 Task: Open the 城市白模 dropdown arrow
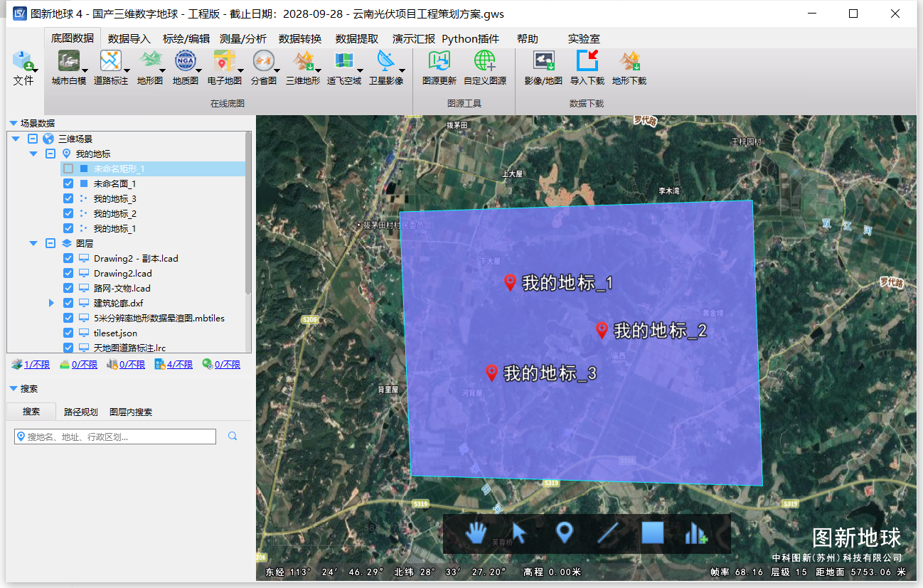point(85,70)
